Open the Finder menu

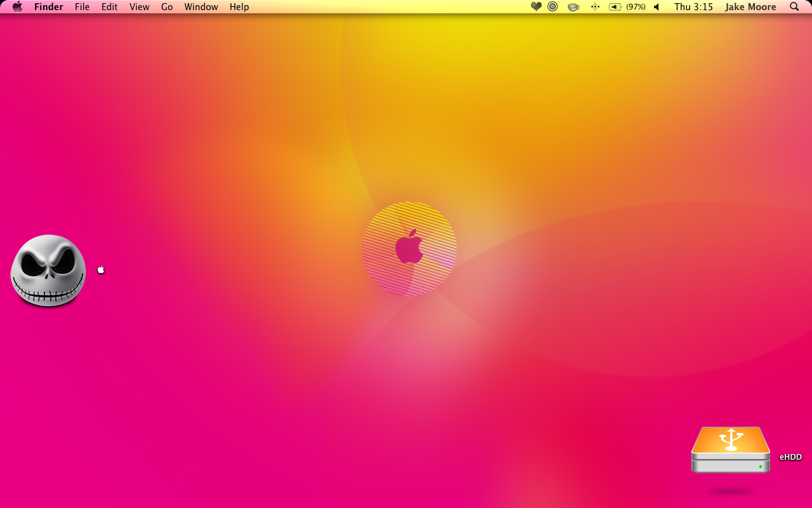[x=48, y=7]
